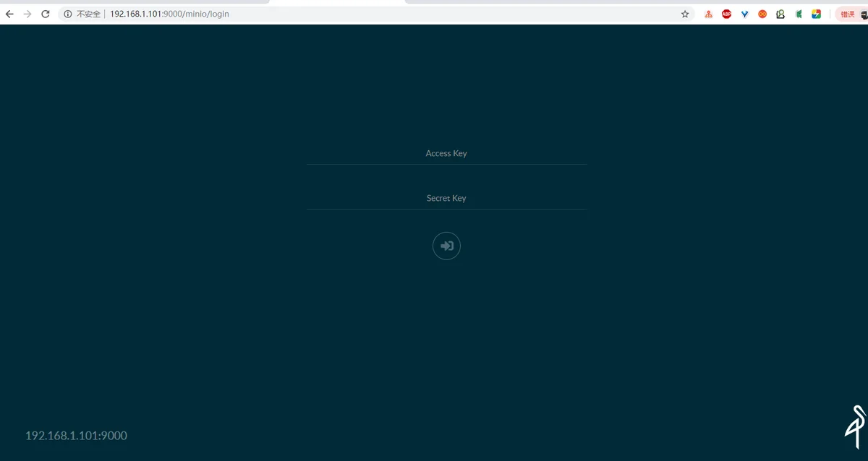Open the blue V extension icon
868x461 pixels.
[744, 14]
